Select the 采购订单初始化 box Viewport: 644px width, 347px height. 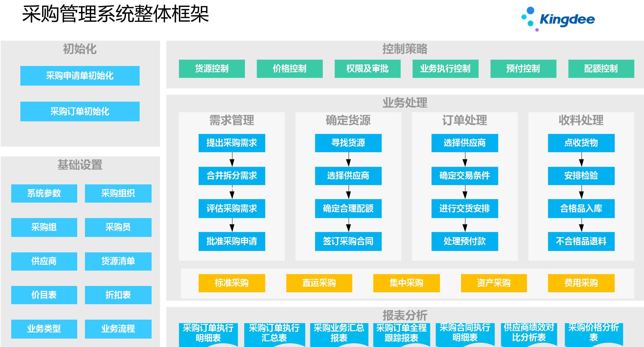pyautogui.click(x=80, y=112)
